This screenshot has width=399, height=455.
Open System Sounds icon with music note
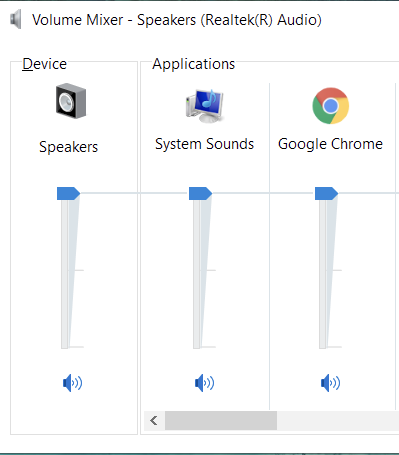click(x=204, y=106)
